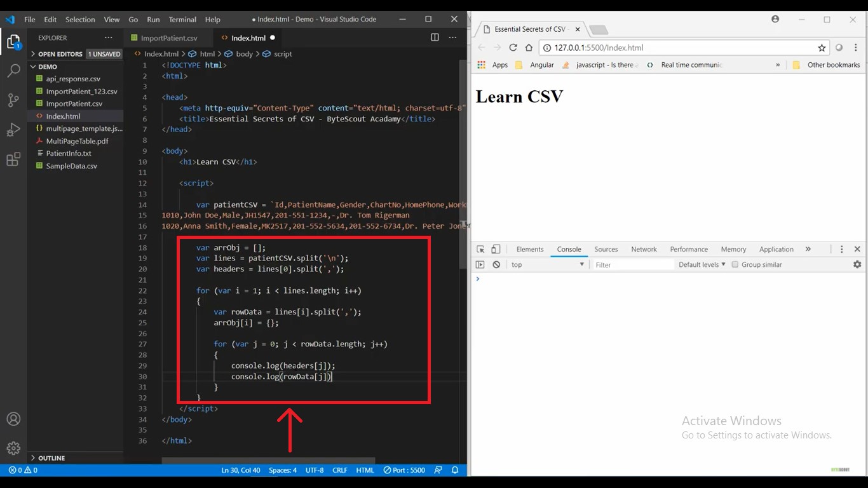Image resolution: width=868 pixels, height=488 pixels.
Task: Click the Chrome address bar URL
Action: coord(599,48)
